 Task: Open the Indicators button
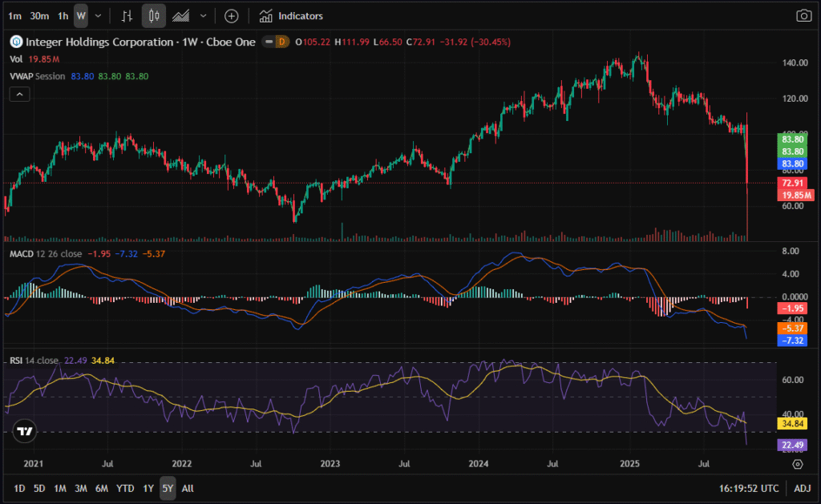click(x=292, y=15)
